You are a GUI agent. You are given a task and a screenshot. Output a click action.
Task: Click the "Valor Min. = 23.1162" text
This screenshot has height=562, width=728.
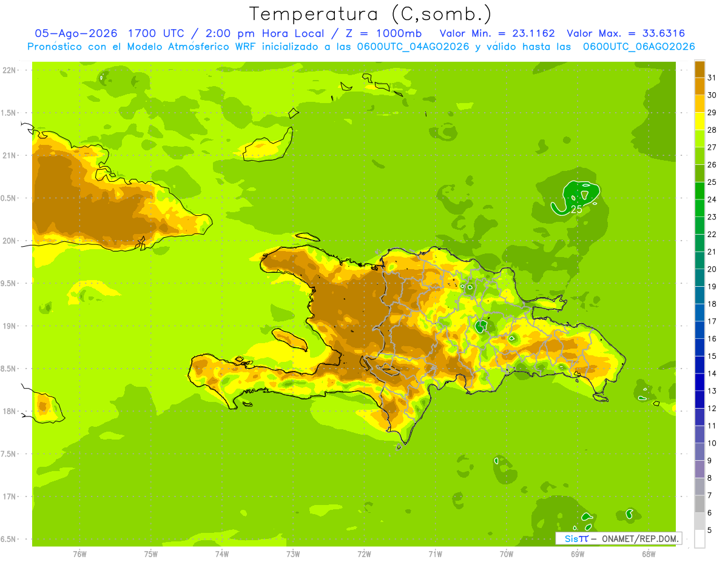(497, 33)
